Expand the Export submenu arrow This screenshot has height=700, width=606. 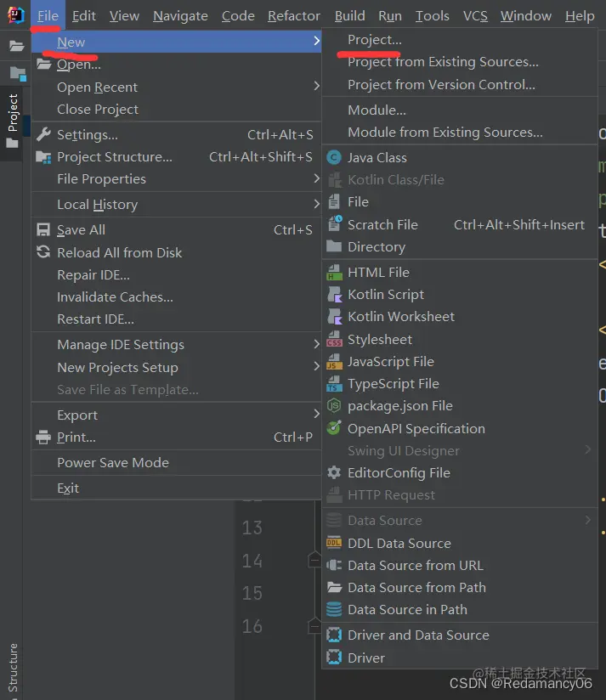pyautogui.click(x=316, y=415)
